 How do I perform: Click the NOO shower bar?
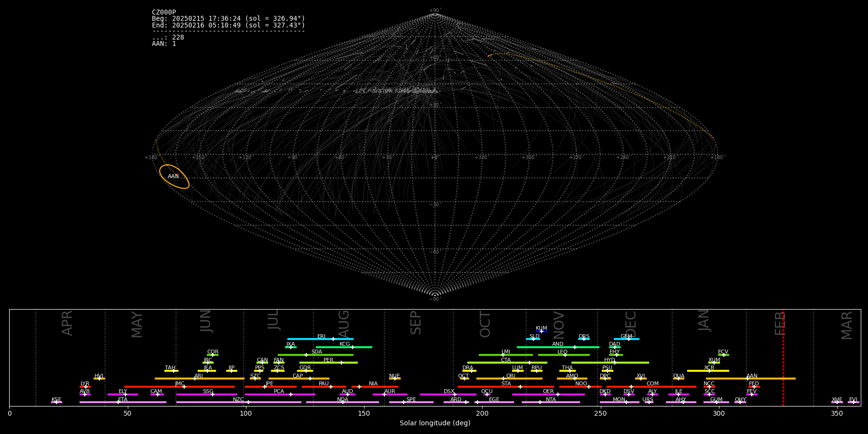coord(581,387)
